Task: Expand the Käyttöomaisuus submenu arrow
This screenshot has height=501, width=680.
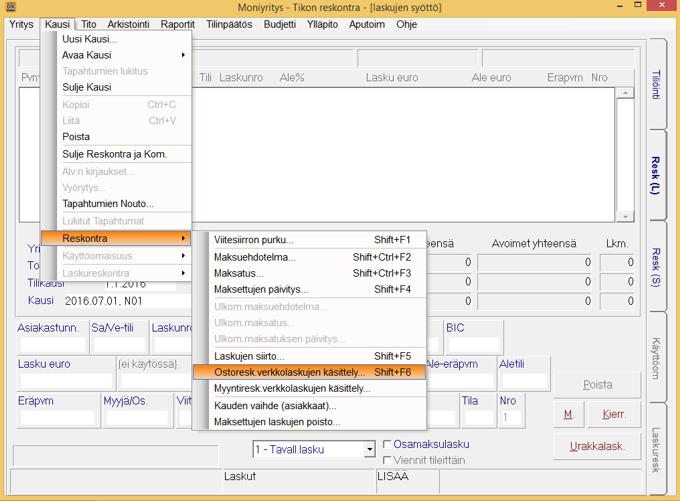Action: pos(183,256)
